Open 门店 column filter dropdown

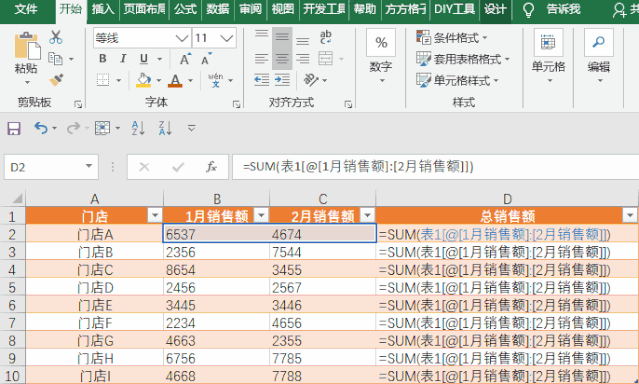tap(155, 214)
